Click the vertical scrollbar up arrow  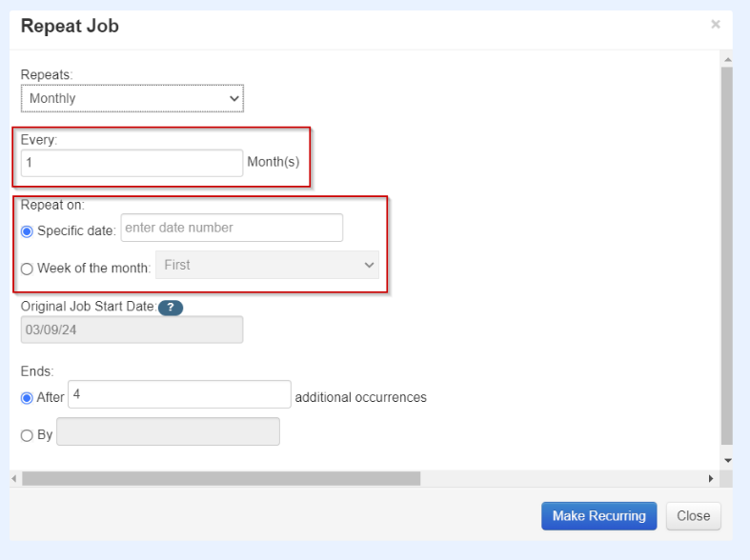[x=727, y=60]
